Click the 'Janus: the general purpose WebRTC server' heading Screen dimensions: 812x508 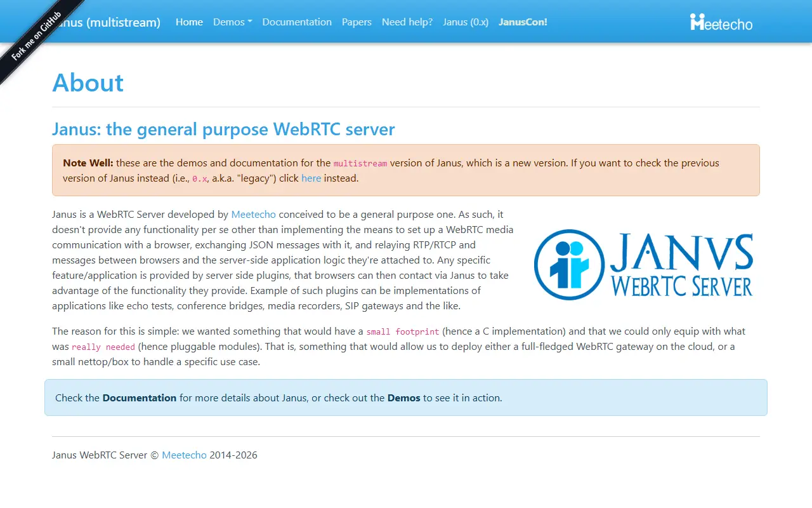pyautogui.click(x=223, y=130)
